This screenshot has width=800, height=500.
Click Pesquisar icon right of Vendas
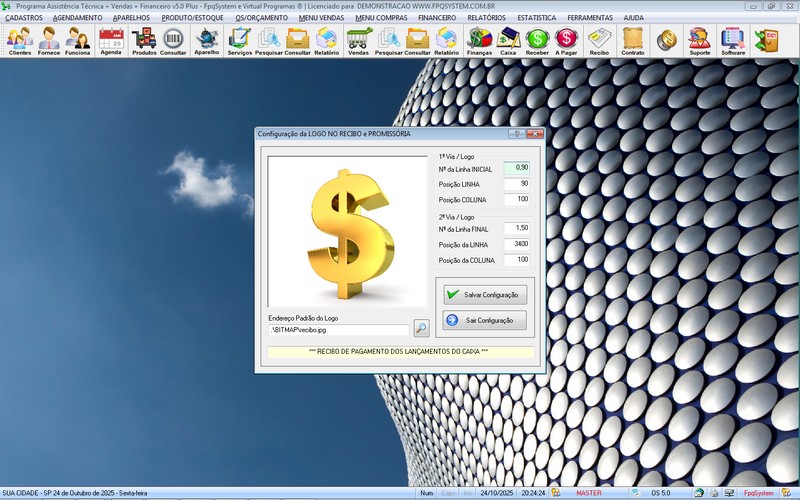(389, 41)
